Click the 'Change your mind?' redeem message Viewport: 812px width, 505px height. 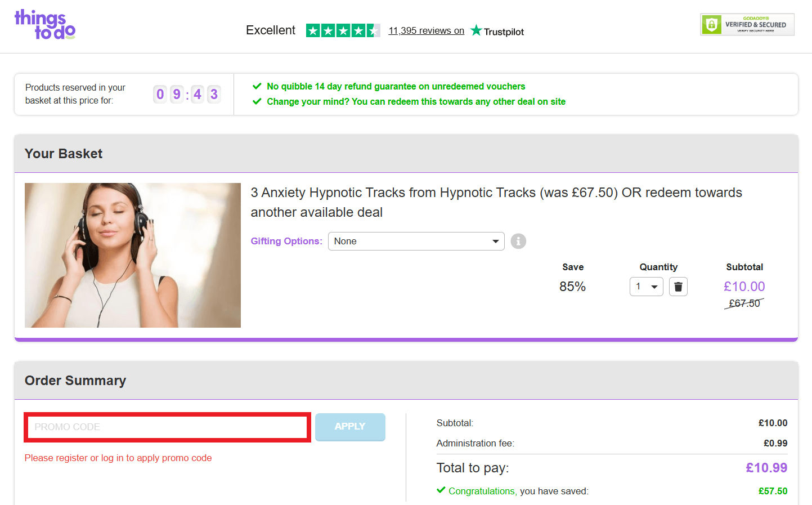[x=416, y=102]
